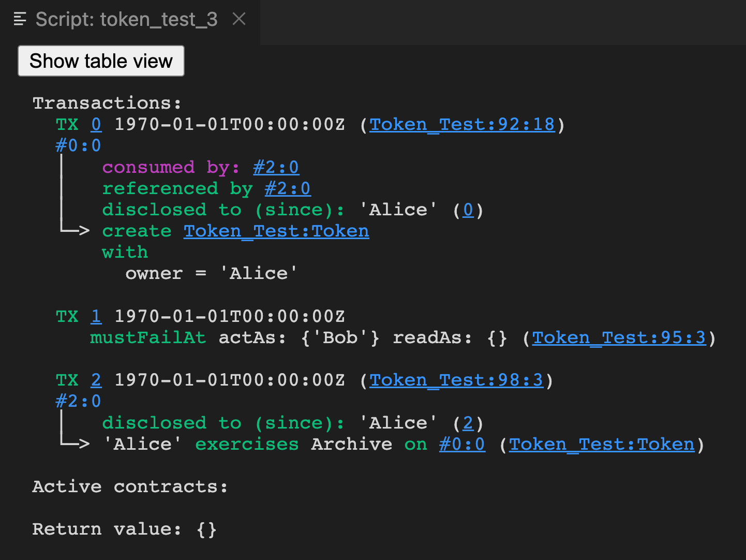
Task: Click the Show table view button
Action: point(101,61)
